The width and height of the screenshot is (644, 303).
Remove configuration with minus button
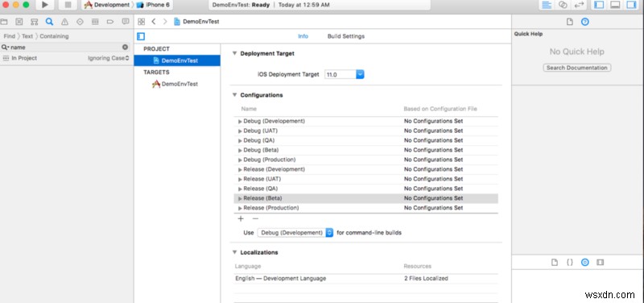click(255, 219)
